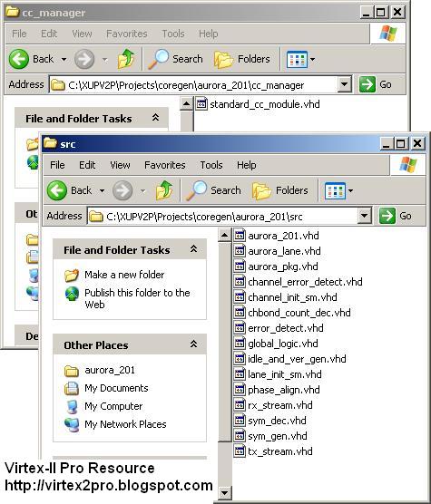Viewport: 431px width, 504px height.
Task: Open My Computer from Other Places
Action: pyautogui.click(x=113, y=406)
